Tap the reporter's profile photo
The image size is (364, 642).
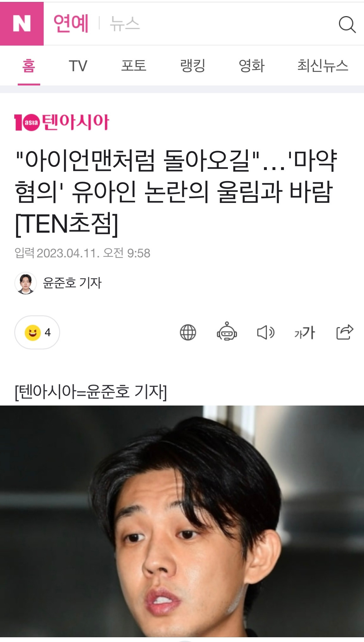click(26, 283)
